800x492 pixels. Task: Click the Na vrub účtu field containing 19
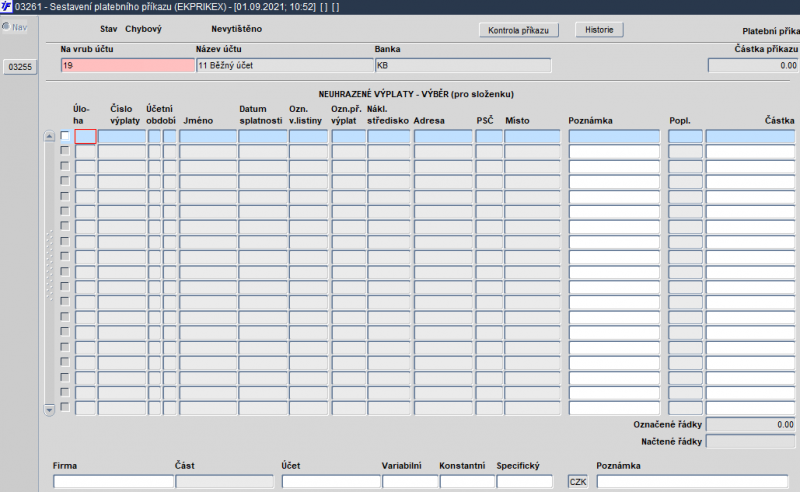point(128,65)
